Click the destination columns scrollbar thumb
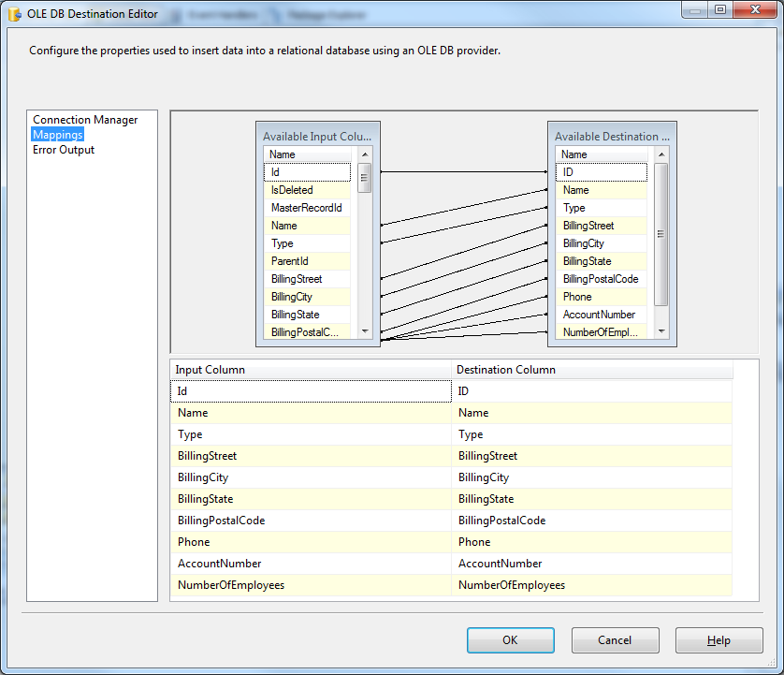Viewport: 784px width, 675px height. tap(661, 234)
